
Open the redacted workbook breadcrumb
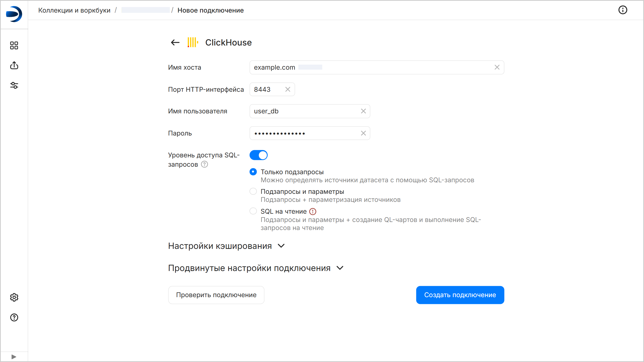[145, 10]
